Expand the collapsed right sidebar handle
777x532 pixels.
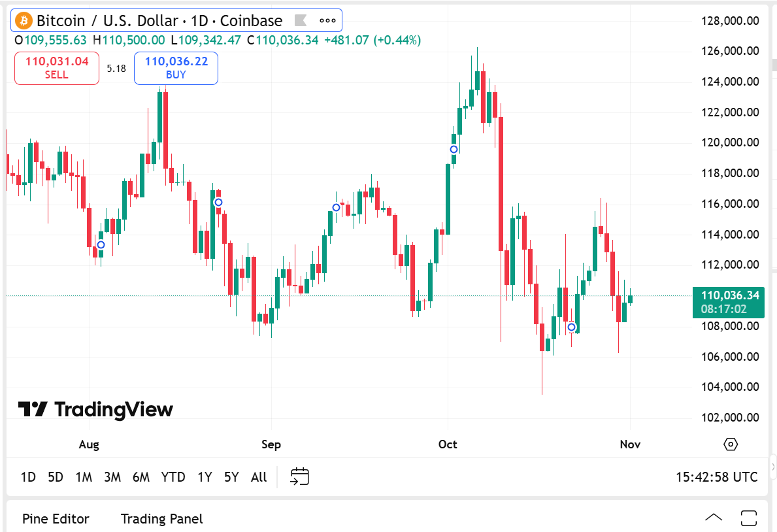coord(774,467)
